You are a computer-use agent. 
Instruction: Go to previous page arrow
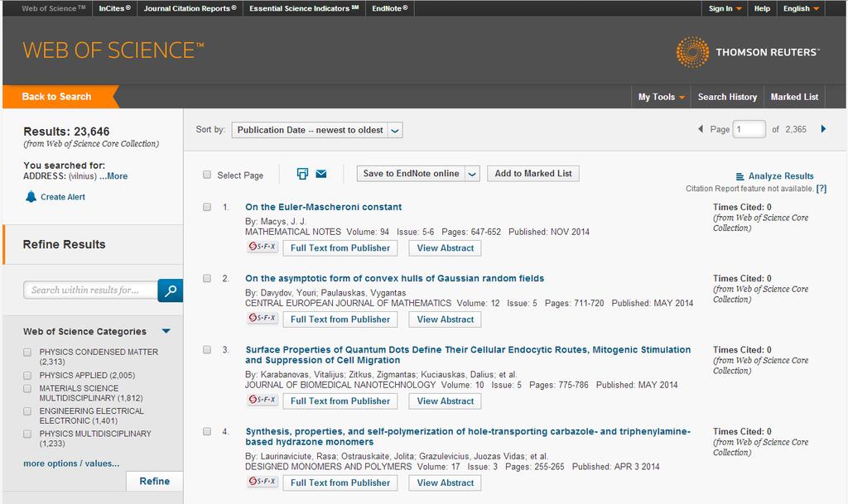[701, 128]
